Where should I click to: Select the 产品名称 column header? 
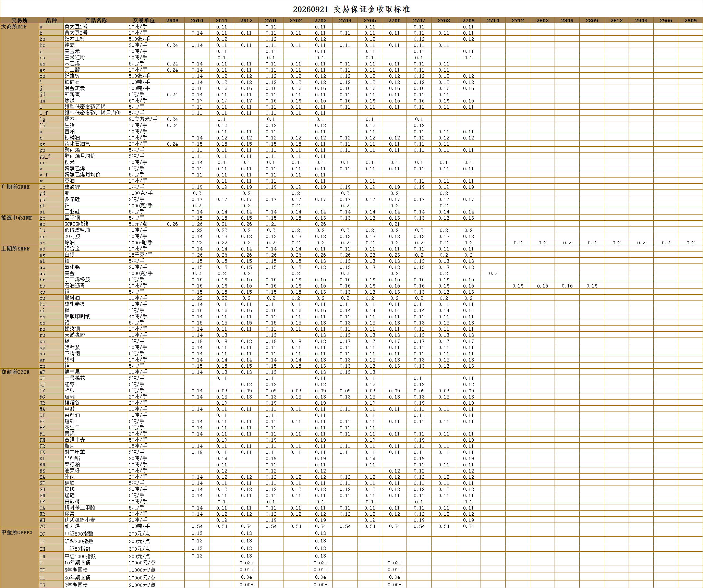96,20
